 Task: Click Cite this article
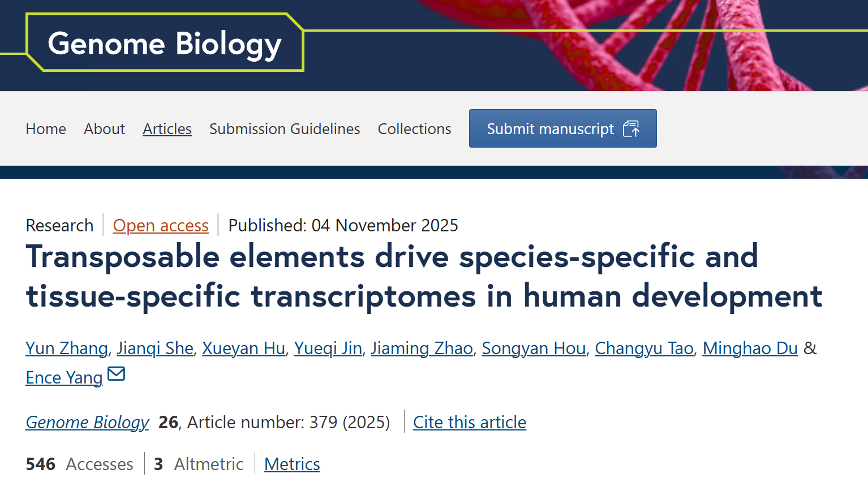tap(470, 422)
